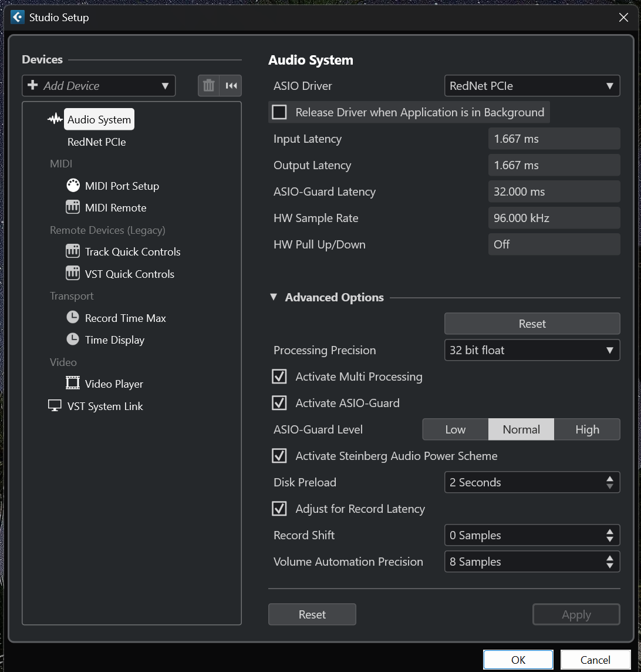Select Record Time Max entry

tap(126, 318)
